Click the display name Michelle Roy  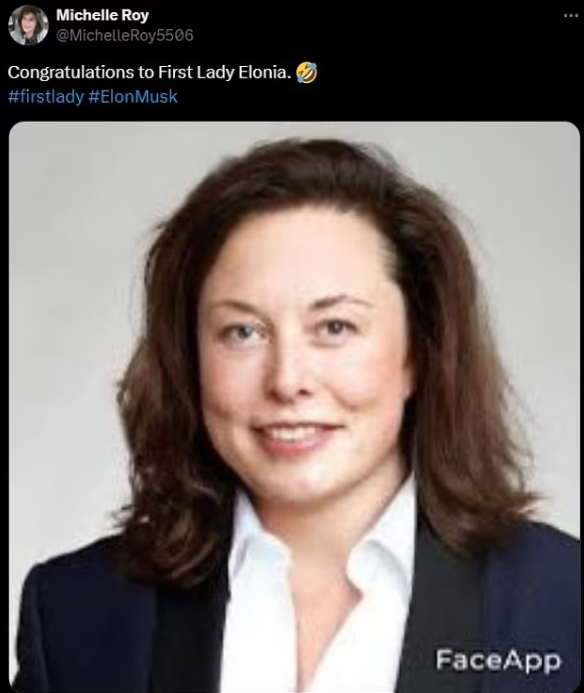click(x=102, y=15)
